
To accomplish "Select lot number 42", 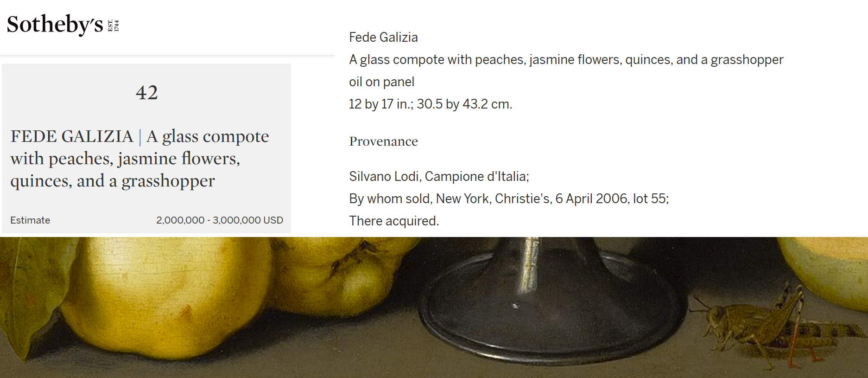I will [x=147, y=92].
